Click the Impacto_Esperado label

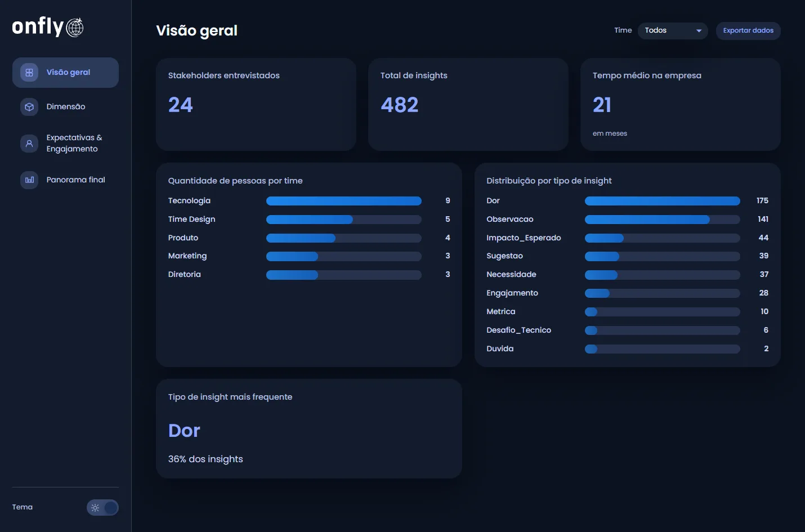click(x=524, y=238)
